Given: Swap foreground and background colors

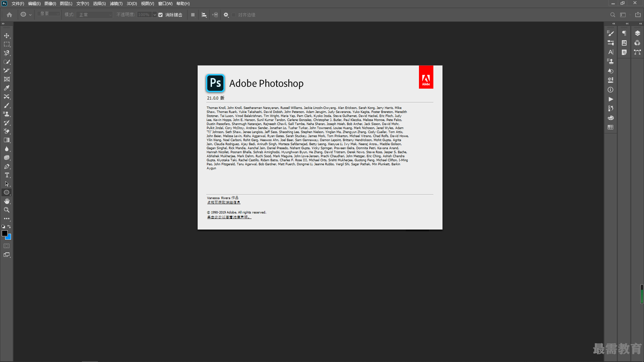Looking at the screenshot, I should (9, 227).
